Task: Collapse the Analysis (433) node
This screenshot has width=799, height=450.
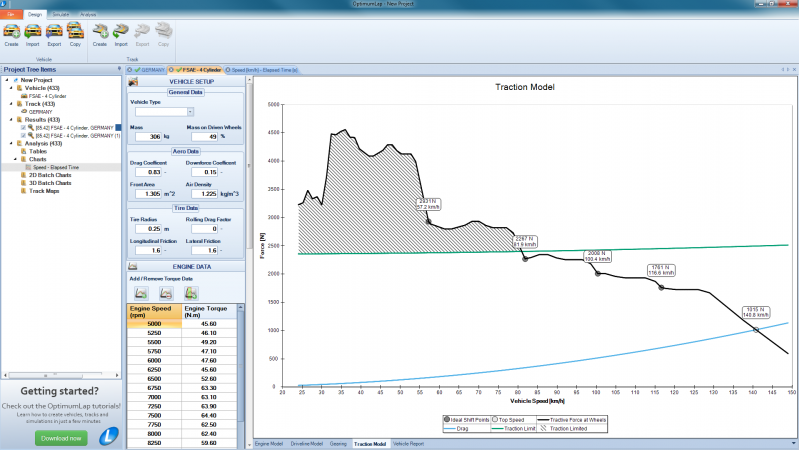Action: (11, 143)
